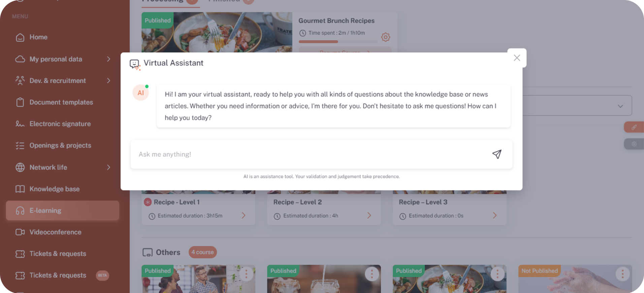This screenshot has width=644, height=293.
Task: Select E-learning in the sidebar menu
Action: pos(62,211)
